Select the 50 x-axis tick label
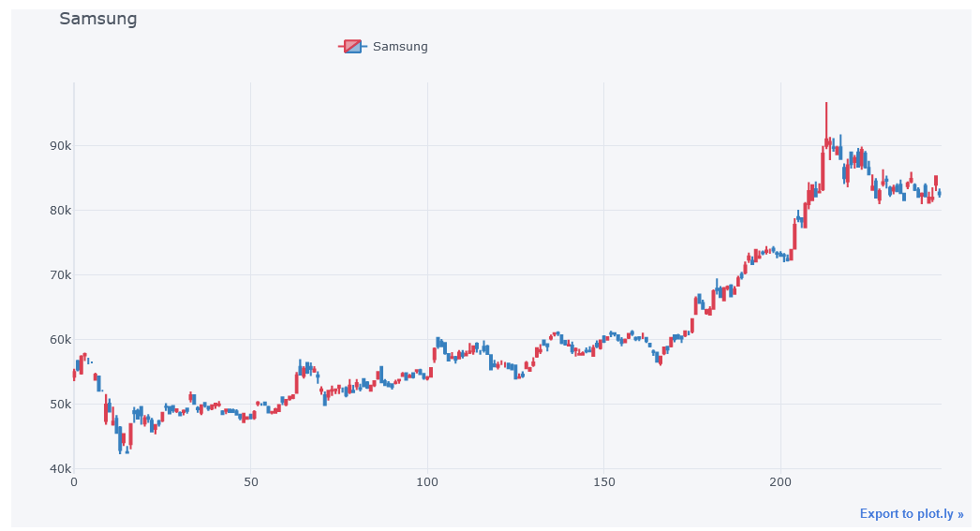The image size is (980, 531). (x=250, y=482)
